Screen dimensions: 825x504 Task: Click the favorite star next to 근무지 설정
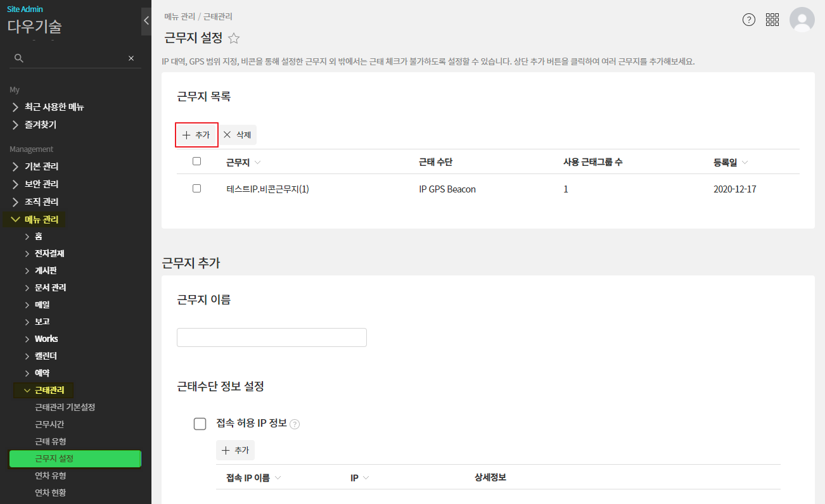pos(234,38)
